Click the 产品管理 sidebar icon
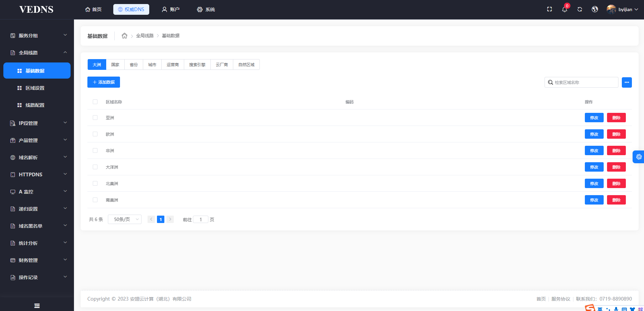The height and width of the screenshot is (311, 644). (13, 140)
